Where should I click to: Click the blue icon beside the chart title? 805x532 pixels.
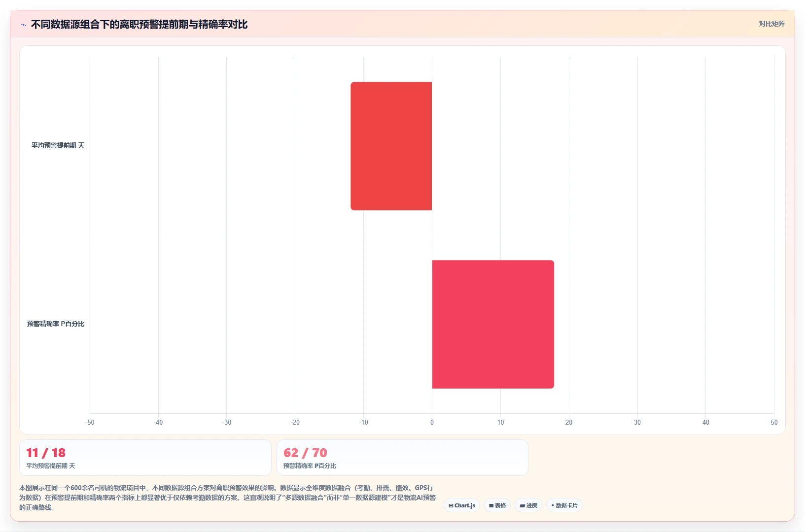coord(23,25)
